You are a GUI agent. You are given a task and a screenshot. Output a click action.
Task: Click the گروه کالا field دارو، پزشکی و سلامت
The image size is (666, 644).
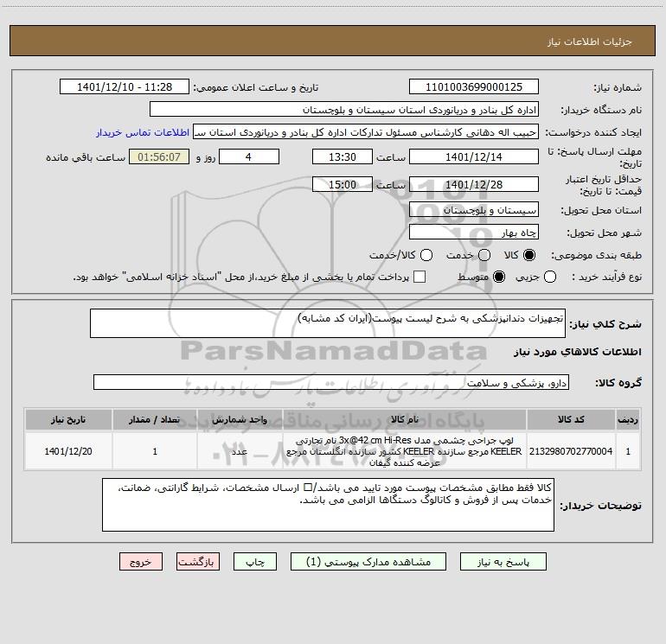tap(331, 382)
